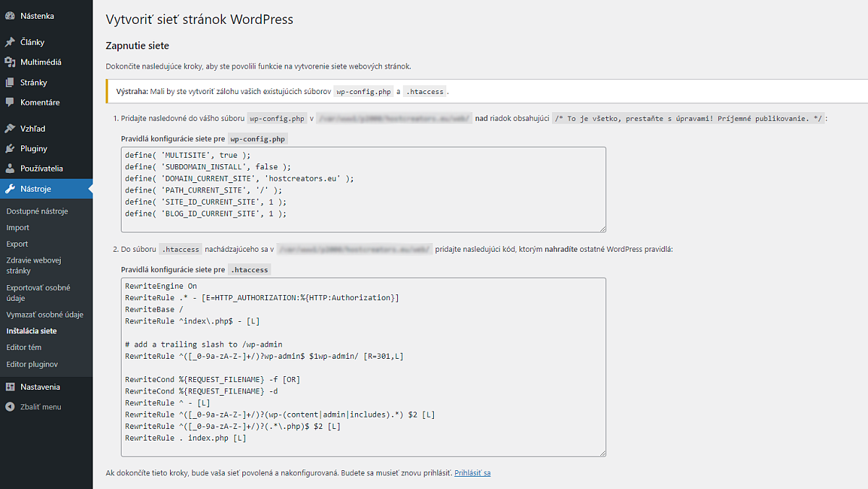Open Vymazať osobné údaje link
Screen dimensions: 868x489
pos(45,315)
